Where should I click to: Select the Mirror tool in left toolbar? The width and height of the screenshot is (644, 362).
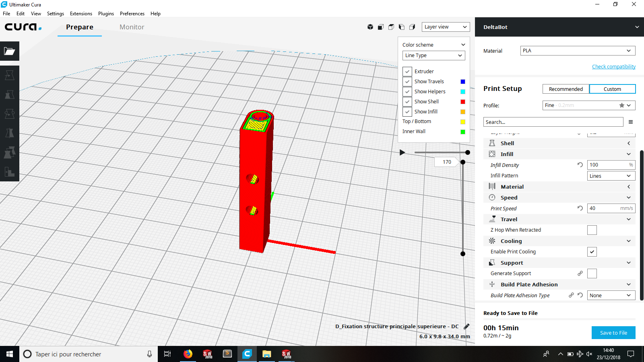click(10, 133)
